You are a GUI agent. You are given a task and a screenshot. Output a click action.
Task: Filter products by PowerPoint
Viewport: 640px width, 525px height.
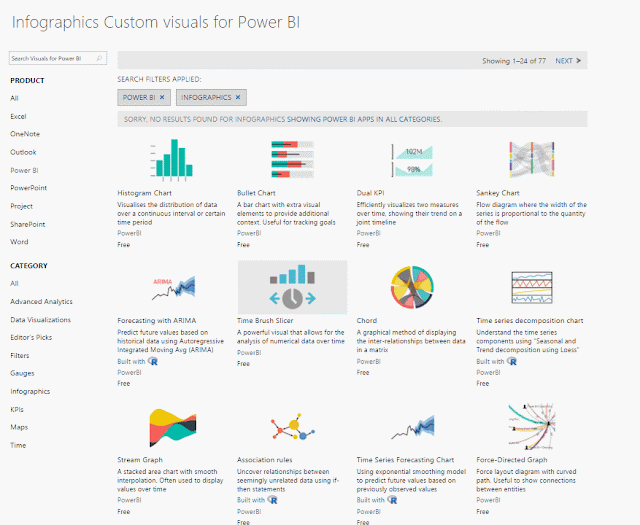[x=29, y=188]
